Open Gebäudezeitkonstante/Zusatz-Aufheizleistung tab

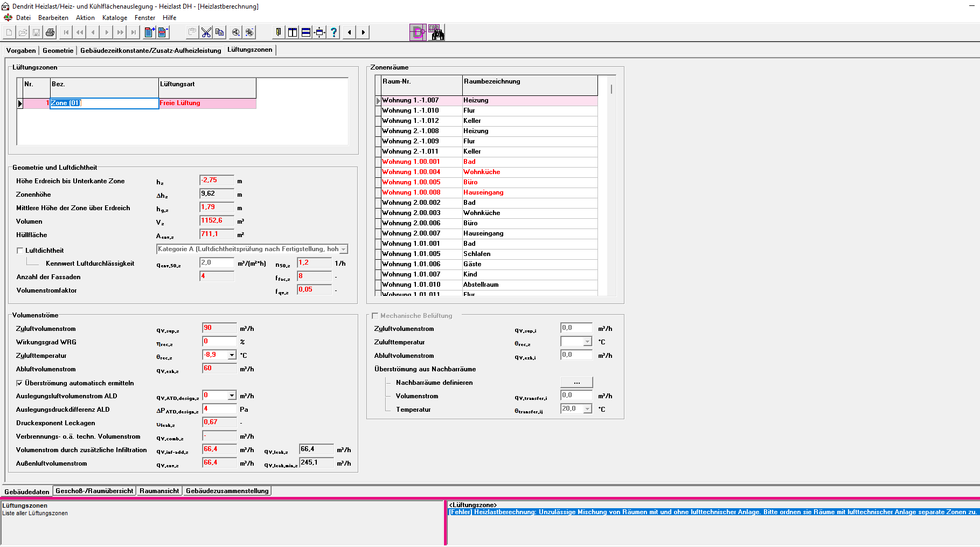(x=151, y=50)
